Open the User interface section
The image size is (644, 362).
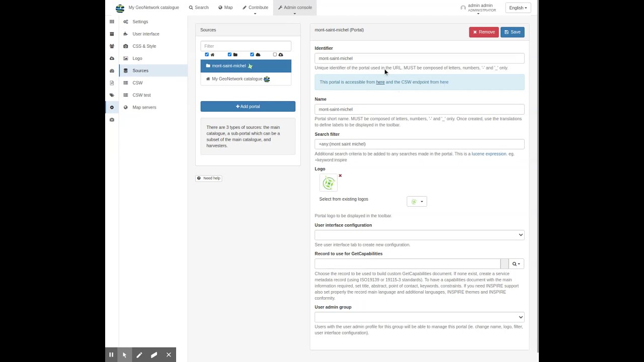pyautogui.click(x=146, y=34)
